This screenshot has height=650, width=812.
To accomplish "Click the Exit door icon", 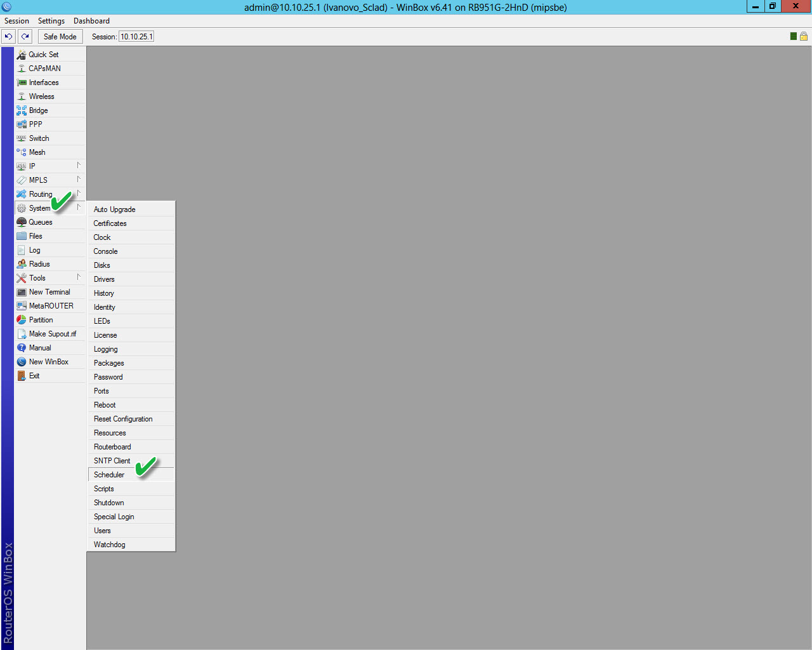I will (22, 376).
